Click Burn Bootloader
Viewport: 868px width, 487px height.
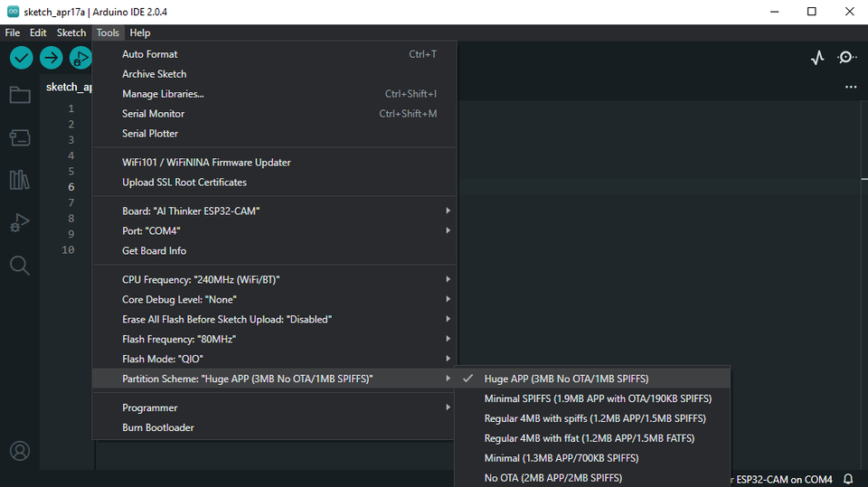(158, 427)
